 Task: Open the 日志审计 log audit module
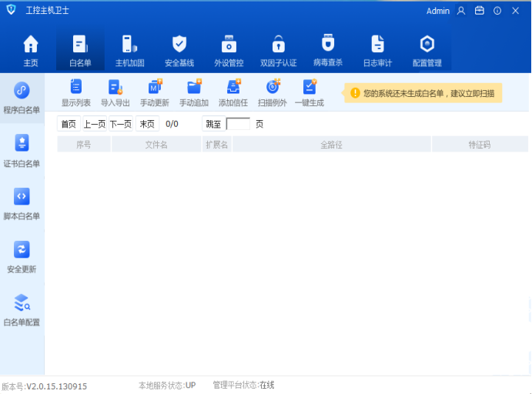pos(377,50)
